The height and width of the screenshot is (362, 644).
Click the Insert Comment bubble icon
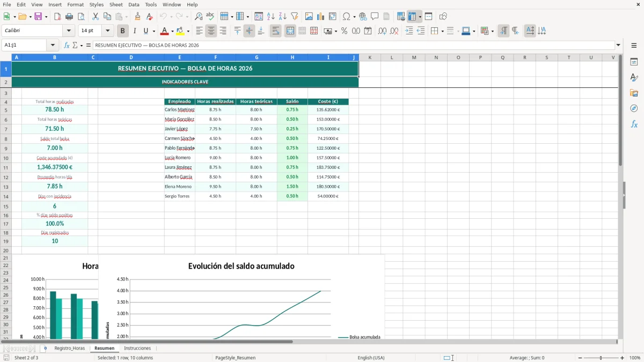tap(375, 17)
